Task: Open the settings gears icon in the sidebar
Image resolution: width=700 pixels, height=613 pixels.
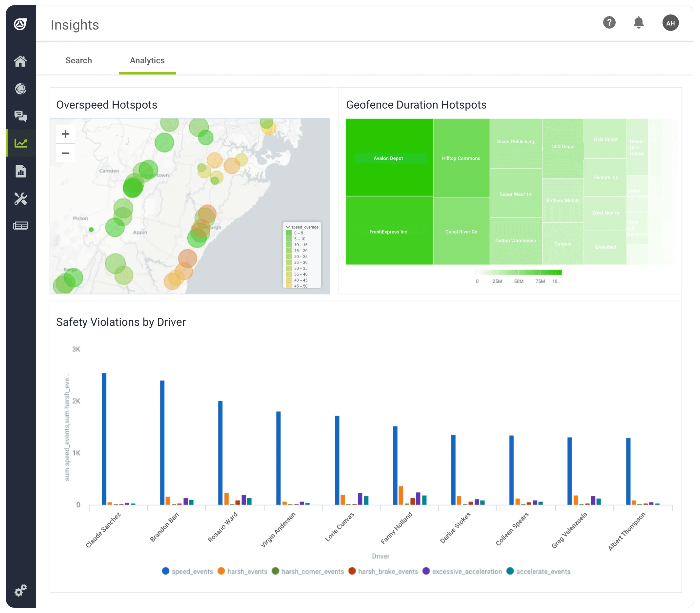Action: [x=21, y=590]
